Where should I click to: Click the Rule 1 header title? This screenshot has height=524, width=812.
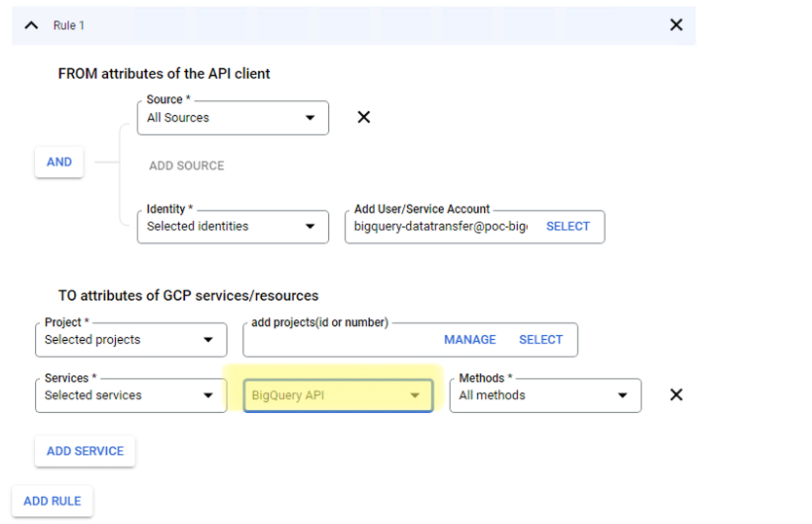click(x=69, y=25)
